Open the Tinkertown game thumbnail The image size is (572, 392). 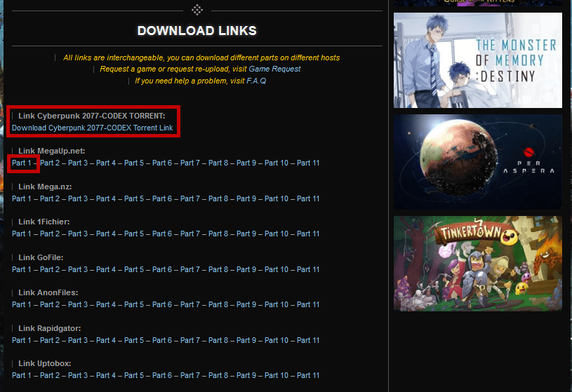(477, 263)
